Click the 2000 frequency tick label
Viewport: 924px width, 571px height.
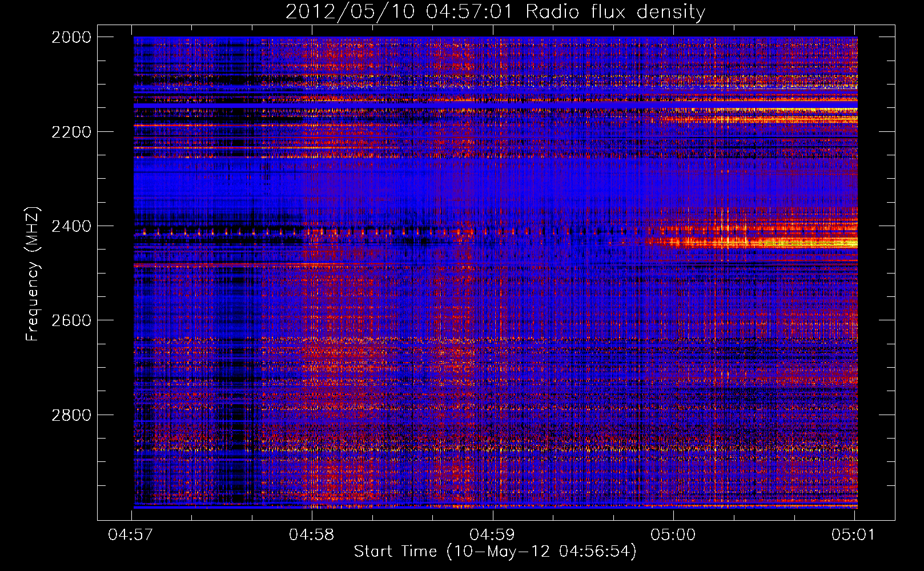pos(71,37)
